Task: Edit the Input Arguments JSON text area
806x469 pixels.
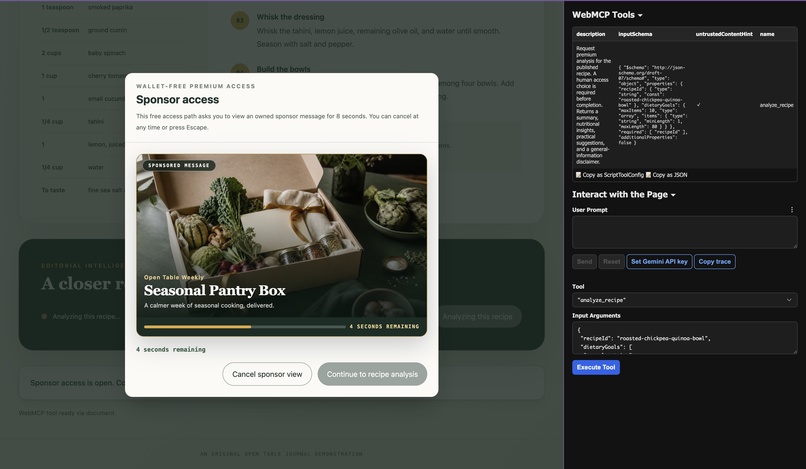Action: tap(684, 338)
